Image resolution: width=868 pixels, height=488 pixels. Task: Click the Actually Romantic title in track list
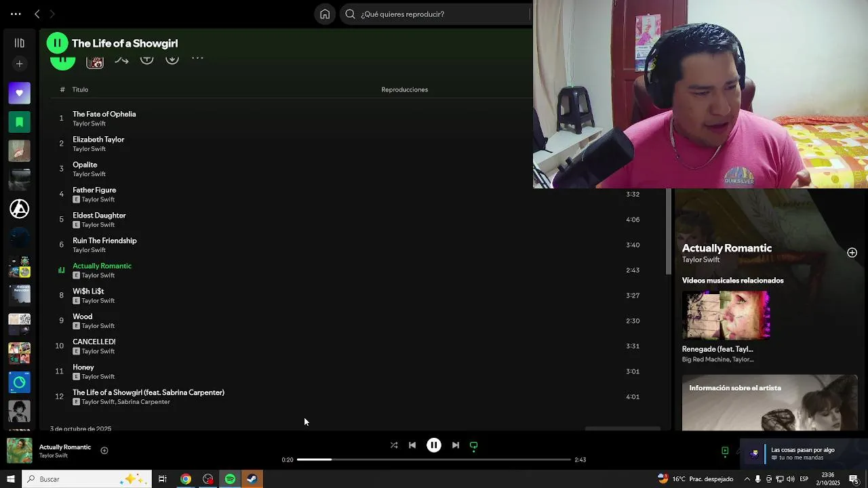[x=102, y=266]
